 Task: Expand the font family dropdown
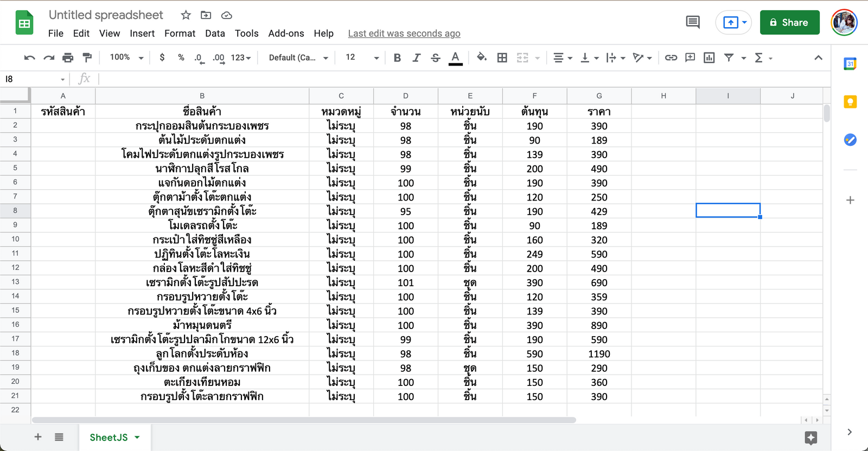click(x=298, y=57)
